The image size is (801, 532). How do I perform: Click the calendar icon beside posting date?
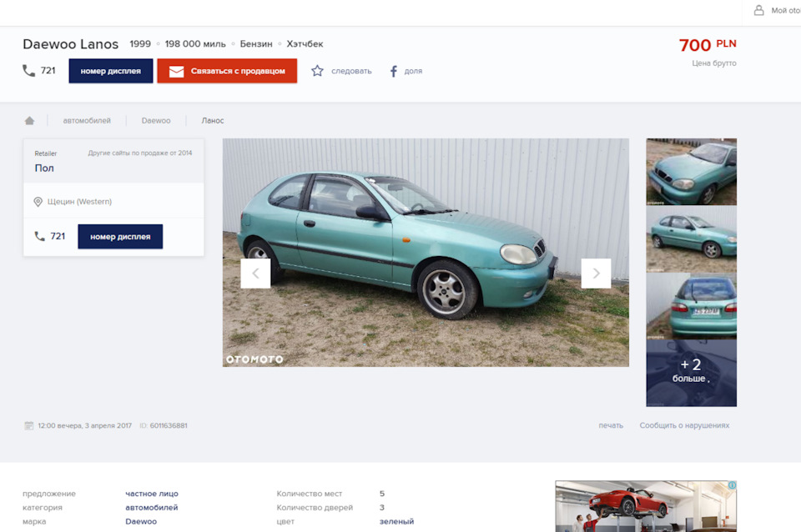tap(28, 425)
